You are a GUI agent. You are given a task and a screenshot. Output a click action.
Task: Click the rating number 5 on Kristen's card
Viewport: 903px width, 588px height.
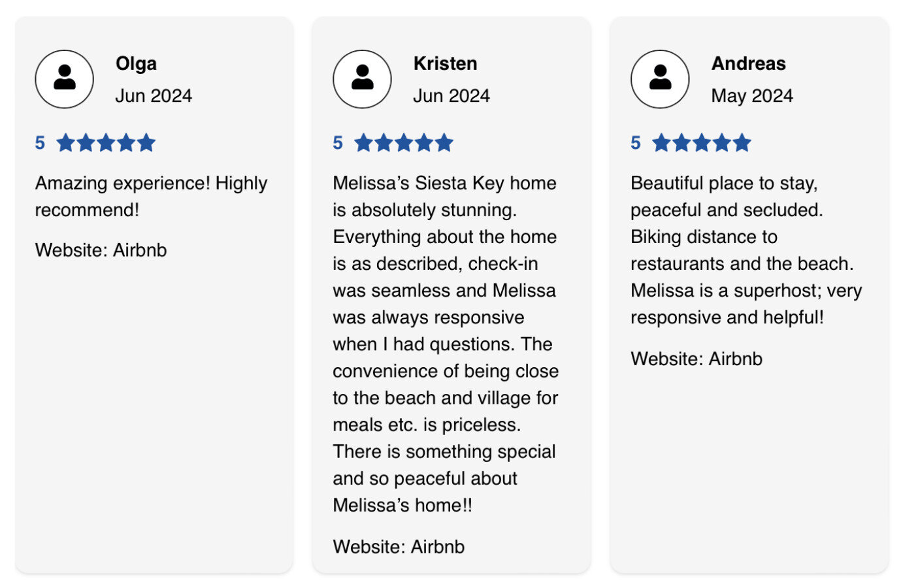click(x=338, y=142)
